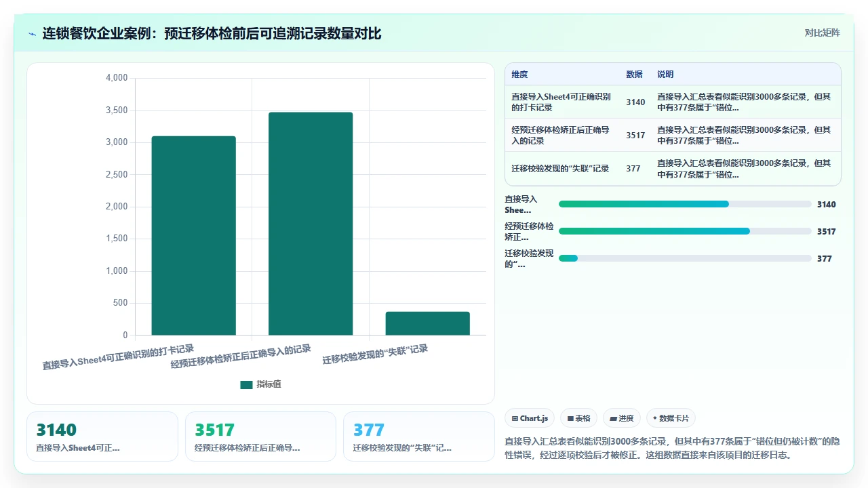Click the 数据 column header
Screen dimensions: 868x488
point(634,75)
